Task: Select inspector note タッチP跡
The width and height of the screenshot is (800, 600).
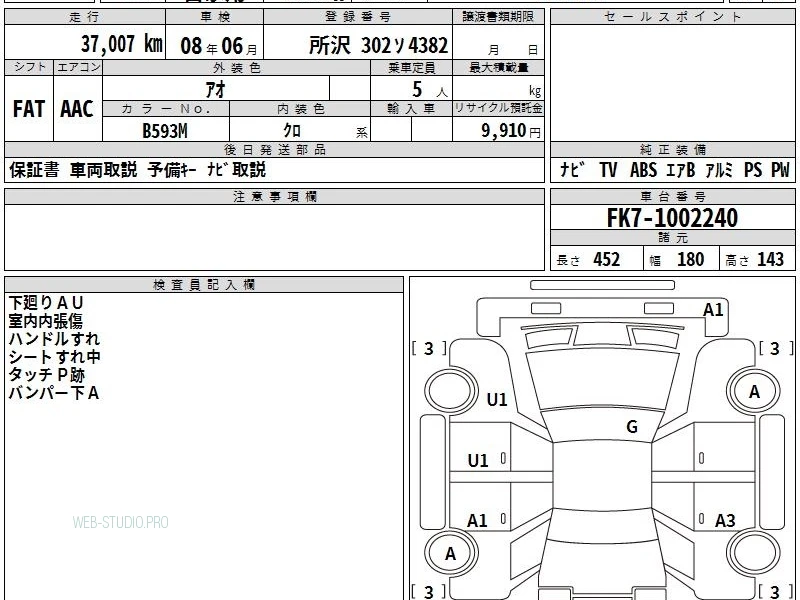Action: [x=46, y=375]
